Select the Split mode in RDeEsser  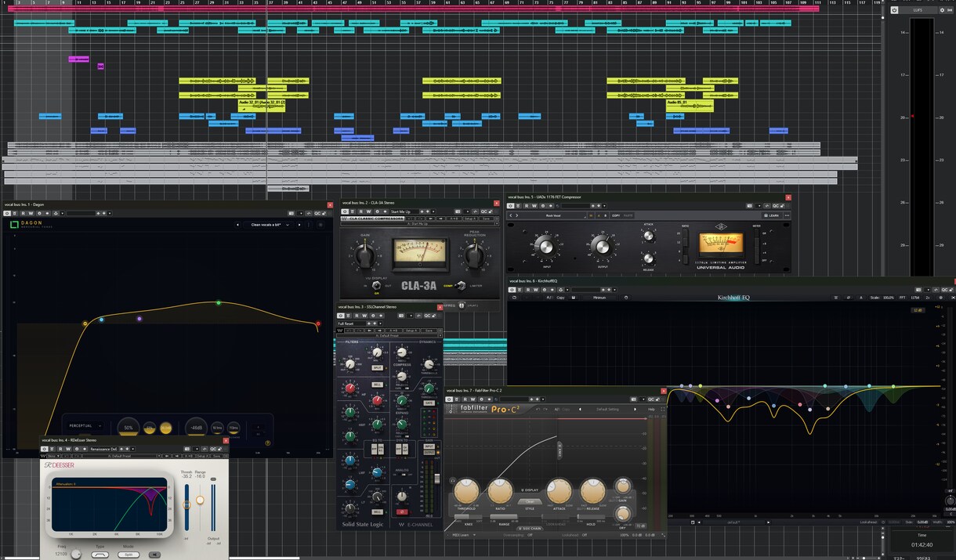point(128,555)
